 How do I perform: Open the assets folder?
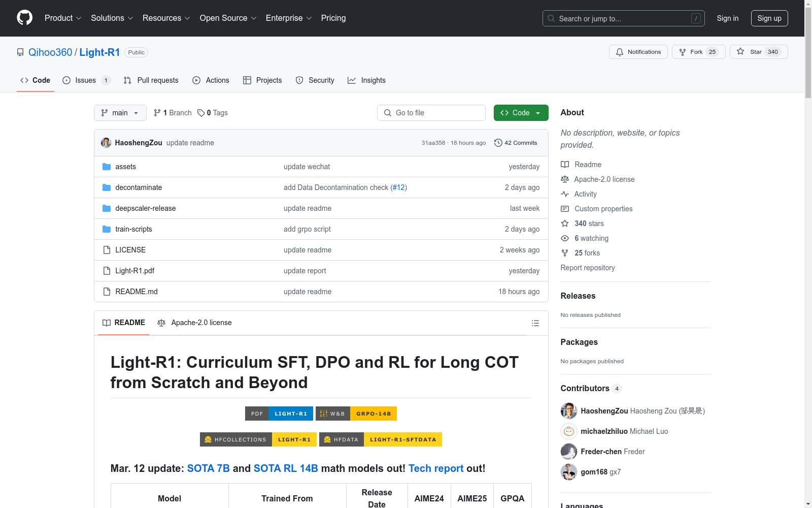[x=125, y=167]
